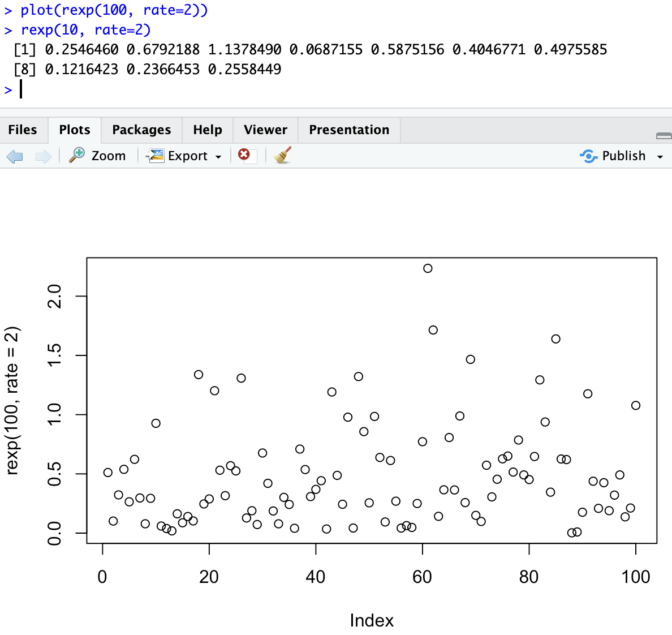The width and height of the screenshot is (672, 635).
Task: Click the magnifier icon beside Zoom
Action: 77,155
